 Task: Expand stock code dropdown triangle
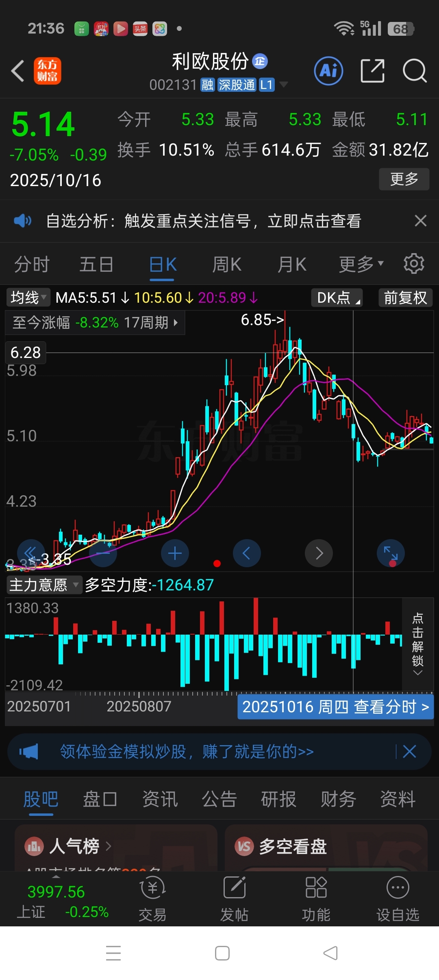pyautogui.click(x=284, y=85)
